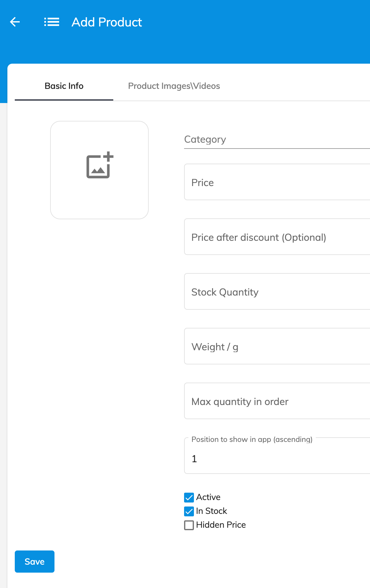Viewport: 370px width, 588px height.
Task: Uncheck the In Stock checkbox
Action: [189, 511]
